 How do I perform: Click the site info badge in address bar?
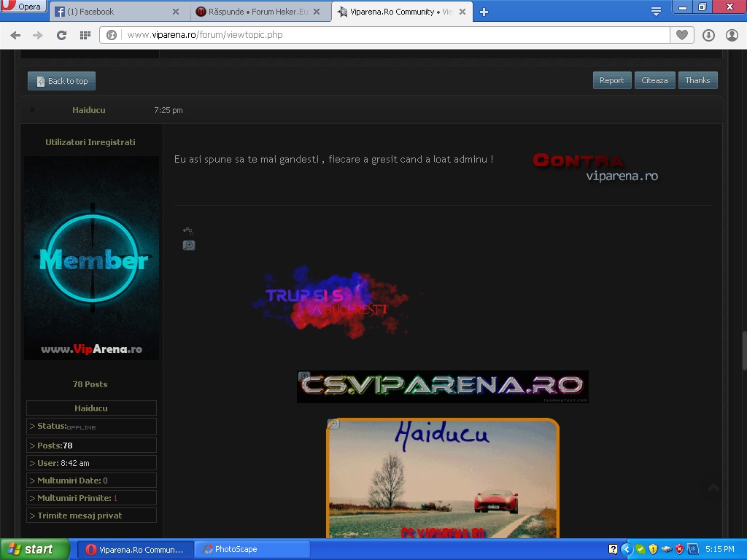point(112,35)
